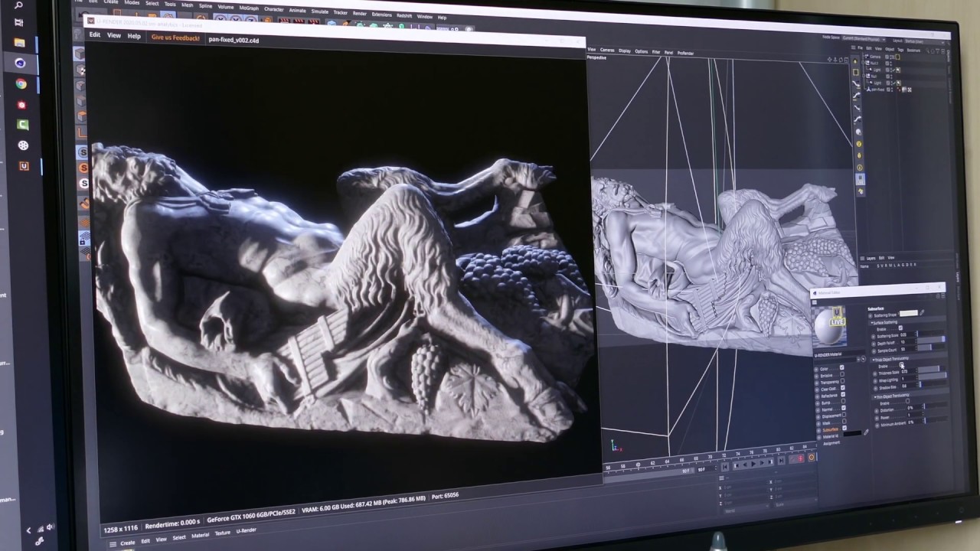This screenshot has width=980, height=551.
Task: Adjust the Thickness Scale slider
Action: (932, 370)
